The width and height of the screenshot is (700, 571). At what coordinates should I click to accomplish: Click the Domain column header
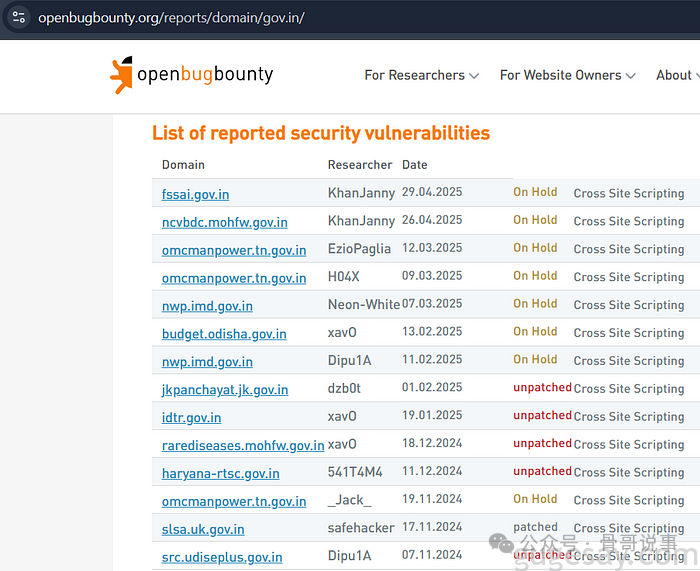click(x=183, y=165)
